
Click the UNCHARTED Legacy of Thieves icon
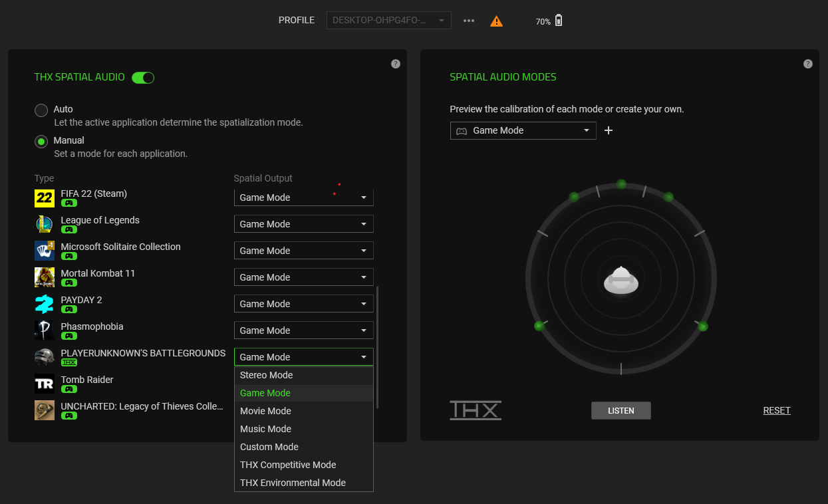tap(45, 410)
